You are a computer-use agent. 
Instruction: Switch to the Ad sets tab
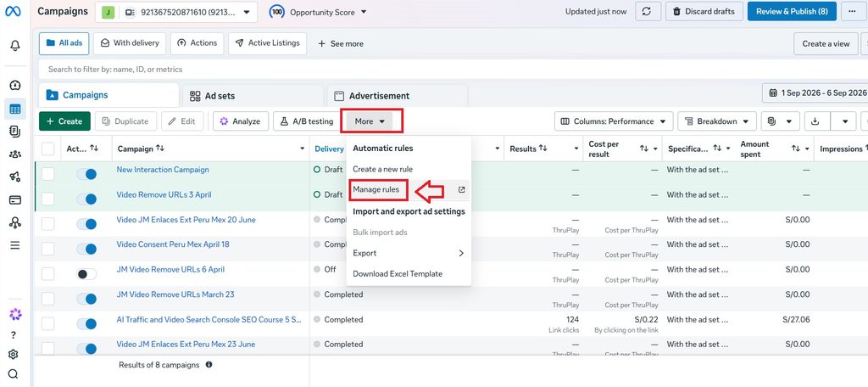click(x=253, y=95)
